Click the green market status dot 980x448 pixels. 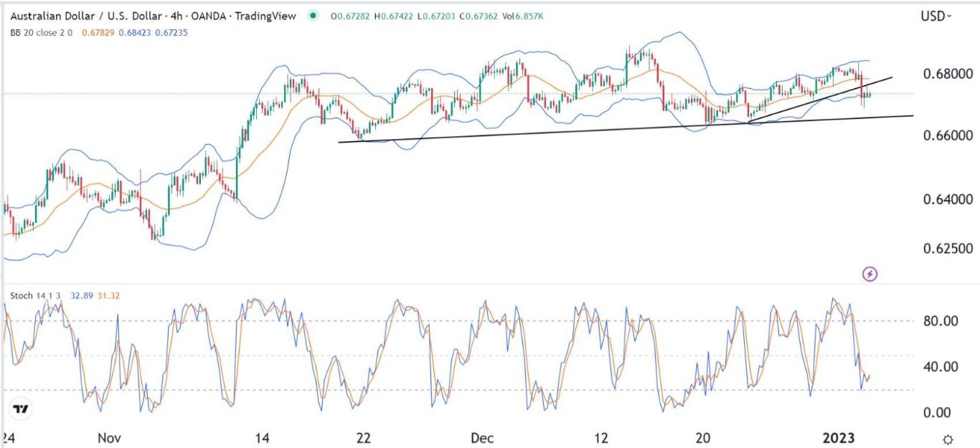coord(314,16)
